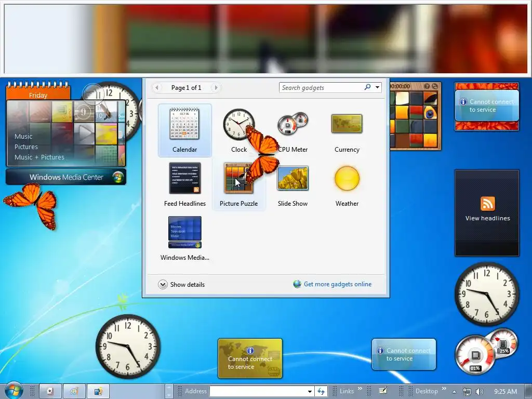Open the Windows Start orb
532x399 pixels.
pos(14,391)
